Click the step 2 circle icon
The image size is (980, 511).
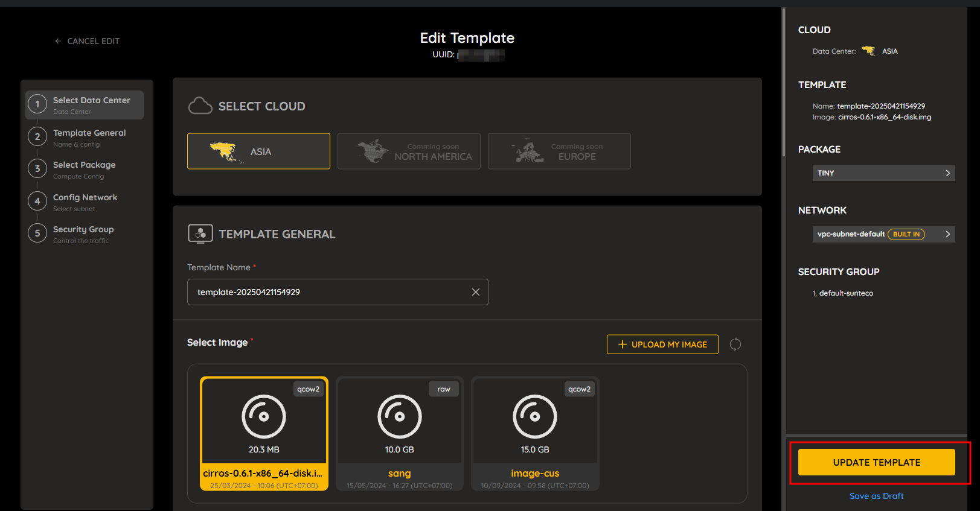37,137
